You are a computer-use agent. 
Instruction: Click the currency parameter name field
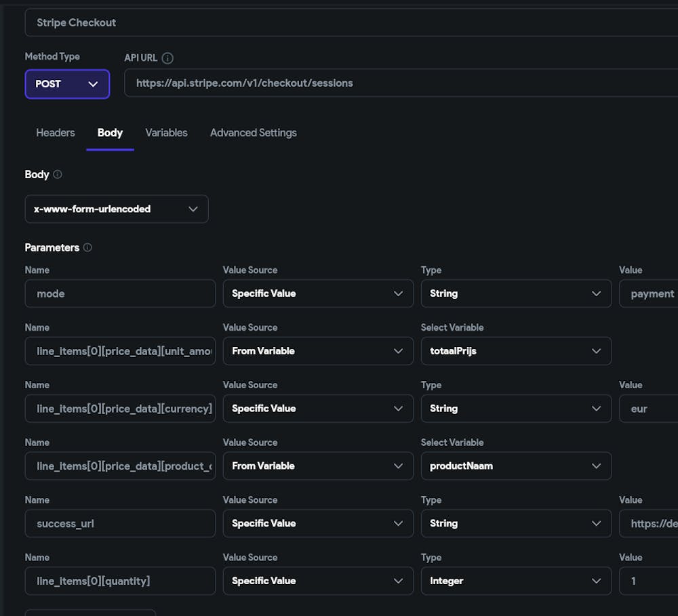(x=120, y=409)
